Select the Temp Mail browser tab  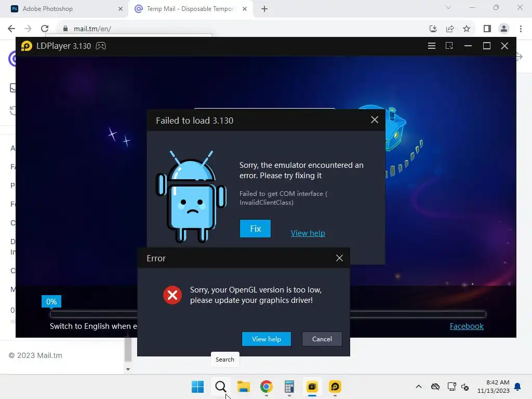click(190, 9)
